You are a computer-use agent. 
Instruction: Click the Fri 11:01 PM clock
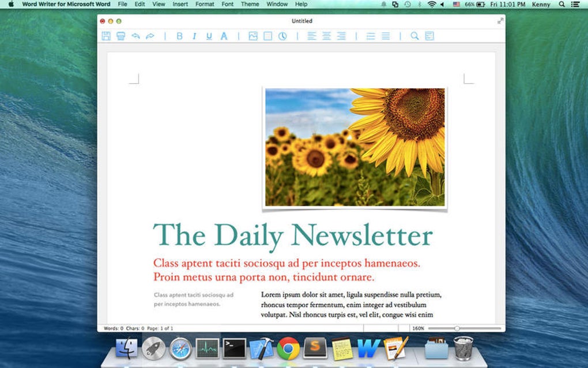[x=508, y=5]
